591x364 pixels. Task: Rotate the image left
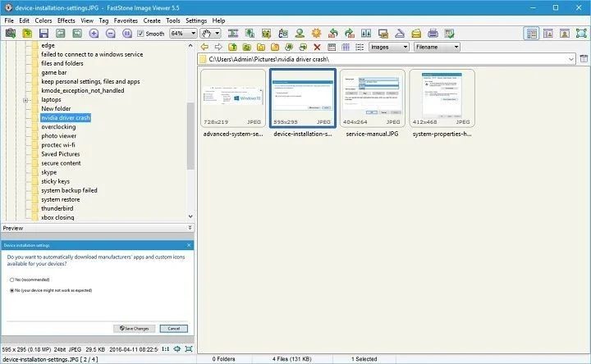[x=333, y=34]
